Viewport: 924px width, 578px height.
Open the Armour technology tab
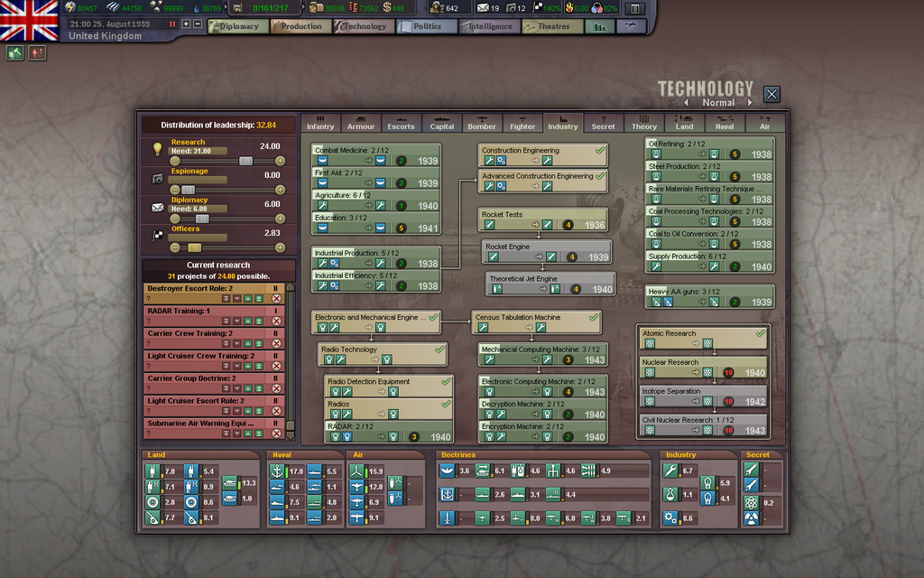[x=361, y=123]
